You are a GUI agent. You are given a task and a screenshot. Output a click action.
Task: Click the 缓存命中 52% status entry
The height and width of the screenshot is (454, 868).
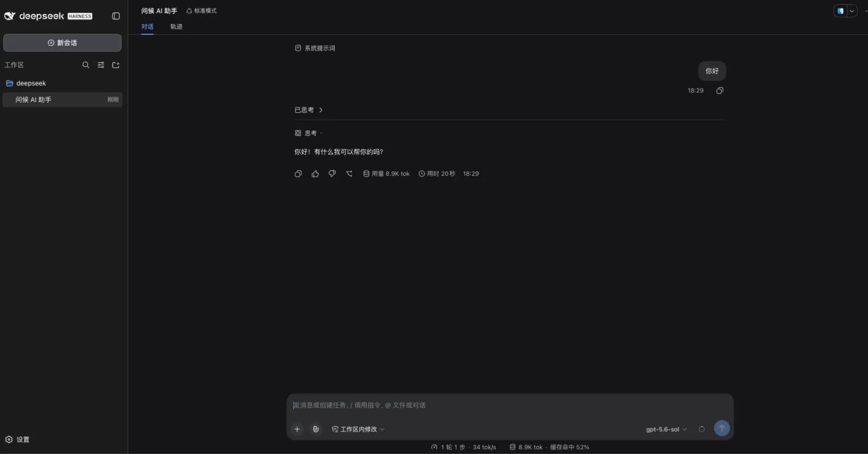[x=570, y=447]
